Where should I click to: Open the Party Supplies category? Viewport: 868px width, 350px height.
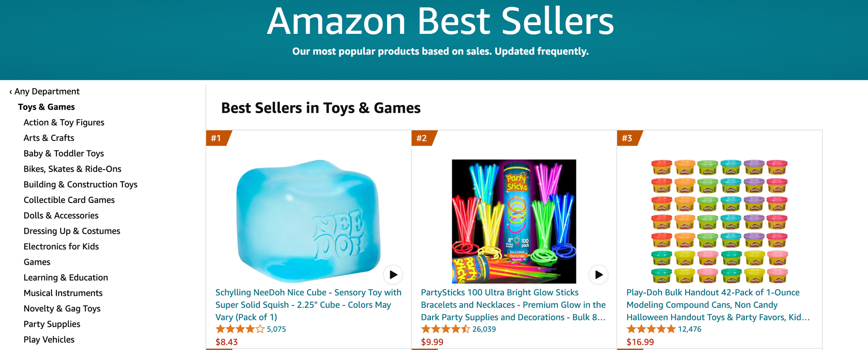point(52,324)
